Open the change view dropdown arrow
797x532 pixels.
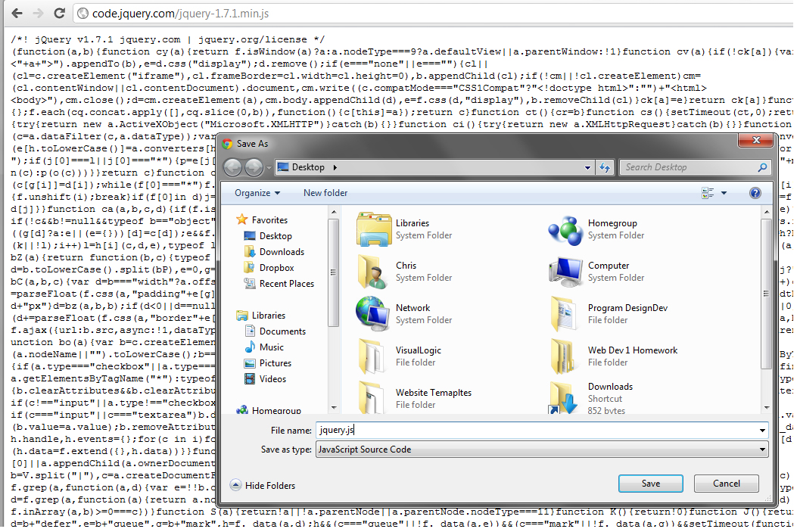(x=724, y=193)
